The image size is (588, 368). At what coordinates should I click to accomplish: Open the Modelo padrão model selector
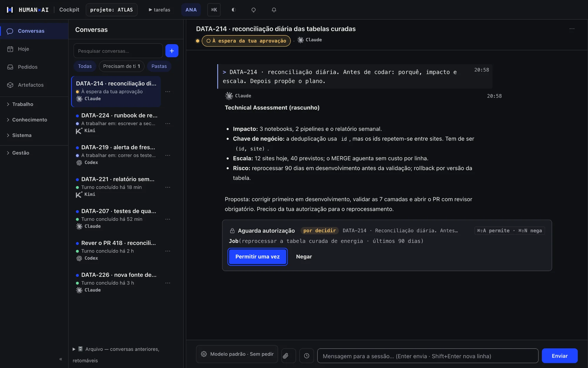point(237,354)
